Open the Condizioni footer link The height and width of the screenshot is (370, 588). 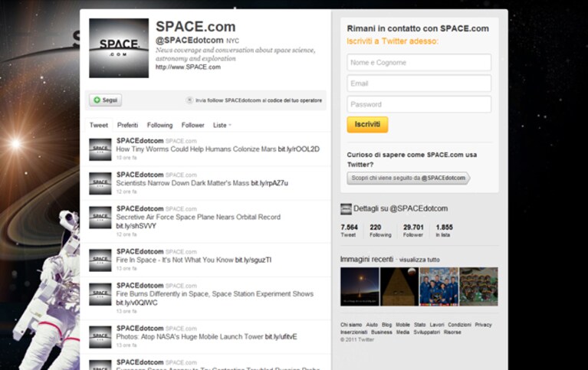coord(459,325)
